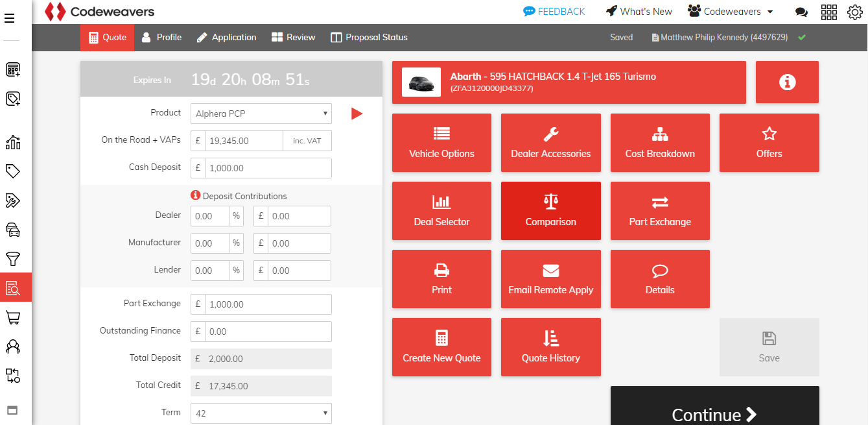Open Dealer Accessories

(551, 143)
